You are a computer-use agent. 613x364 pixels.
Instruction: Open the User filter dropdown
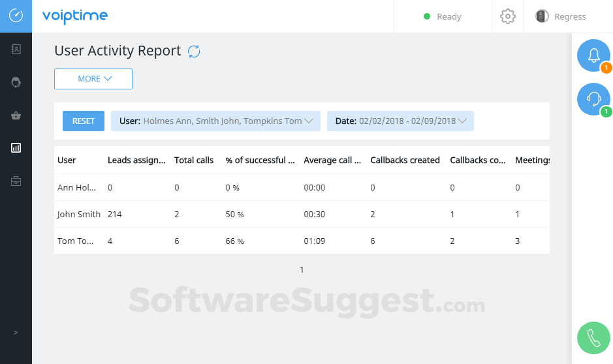pyautogui.click(x=215, y=121)
